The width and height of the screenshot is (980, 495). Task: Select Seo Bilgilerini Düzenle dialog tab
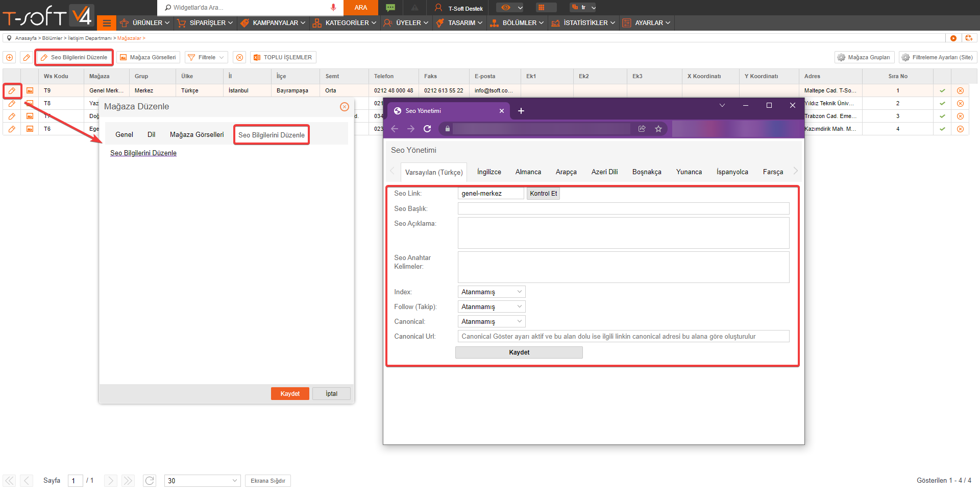pyautogui.click(x=272, y=135)
